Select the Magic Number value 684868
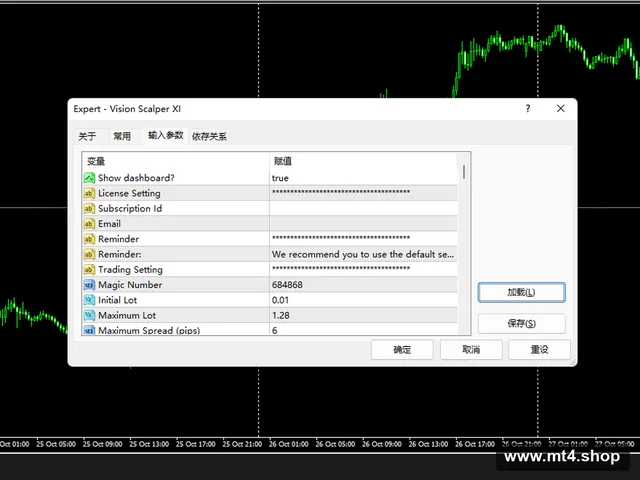The image size is (640, 480). click(287, 285)
